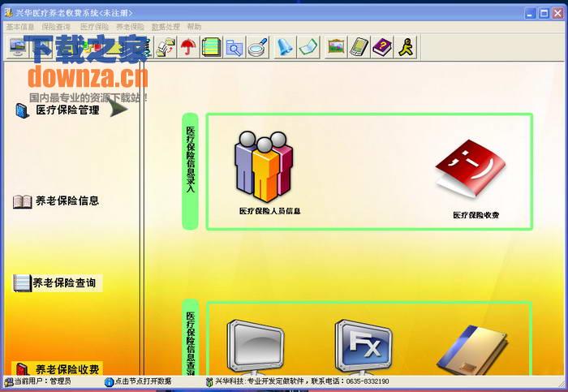Select 医疗保险管理 in the sidebar
The width and height of the screenshot is (568, 392).
[x=67, y=110]
